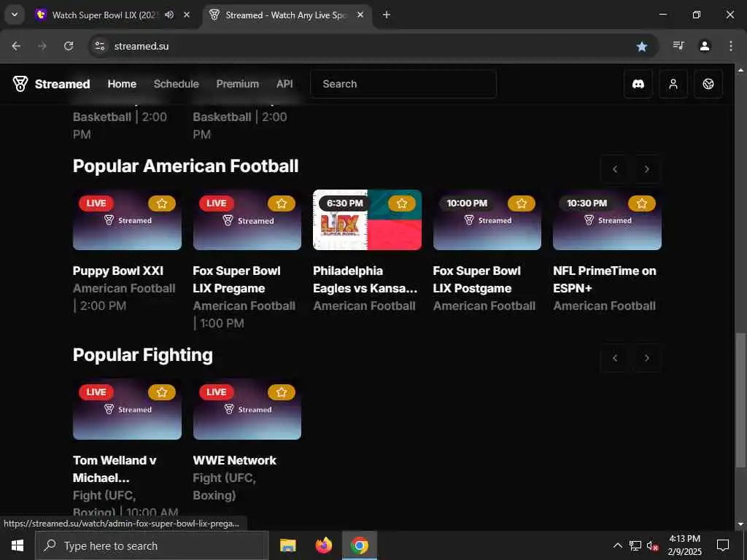Viewport: 747px width, 560px height.
Task: Switch to Watch Super Bowl LIX tab
Action: point(105,15)
